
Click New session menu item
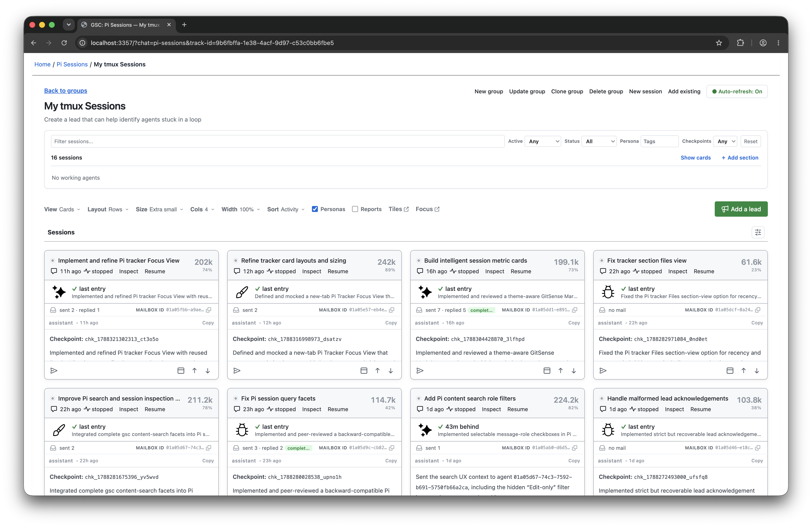click(645, 91)
